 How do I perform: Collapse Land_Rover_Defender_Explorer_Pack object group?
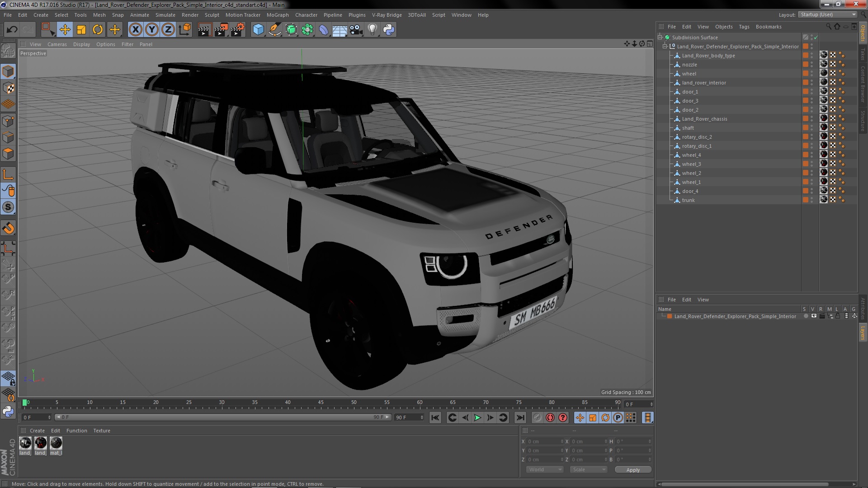pos(665,46)
